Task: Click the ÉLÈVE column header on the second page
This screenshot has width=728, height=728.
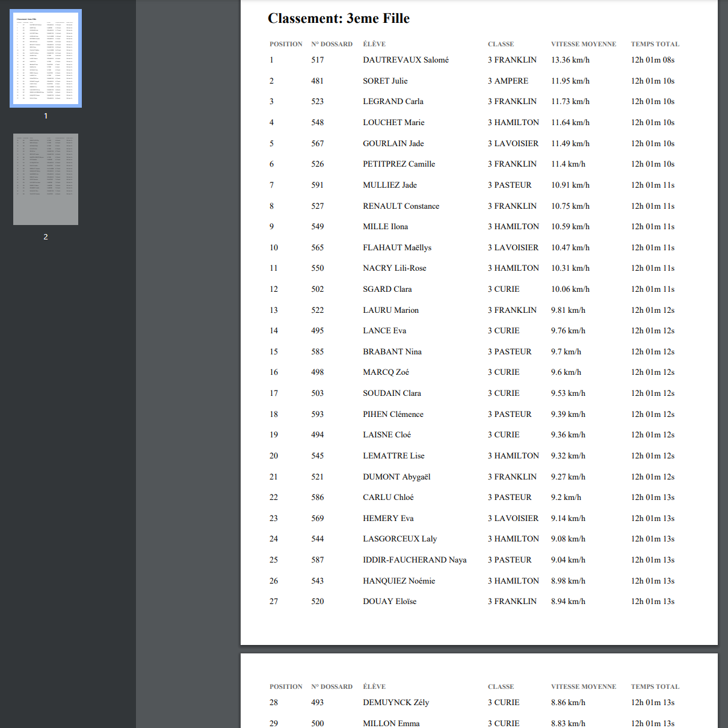Action: click(x=374, y=686)
